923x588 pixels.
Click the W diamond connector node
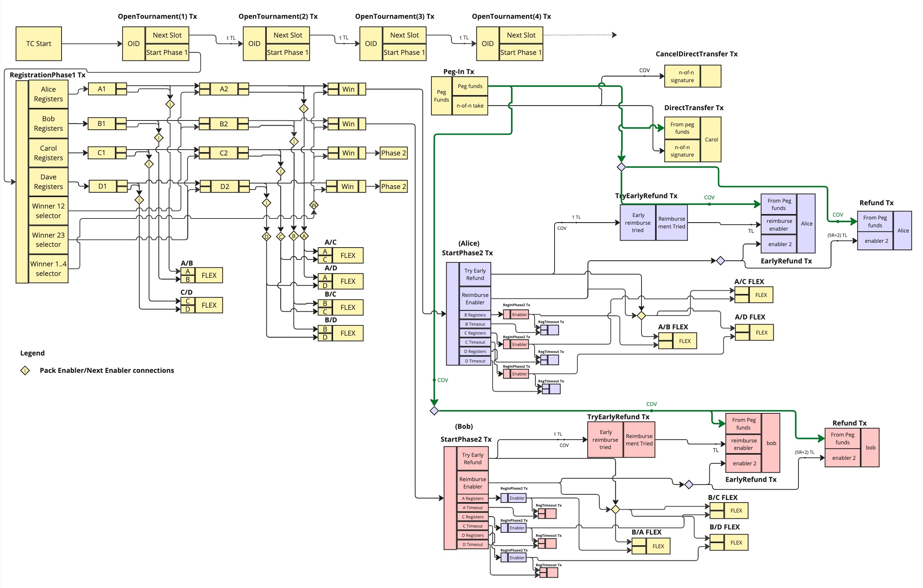[x=314, y=205]
